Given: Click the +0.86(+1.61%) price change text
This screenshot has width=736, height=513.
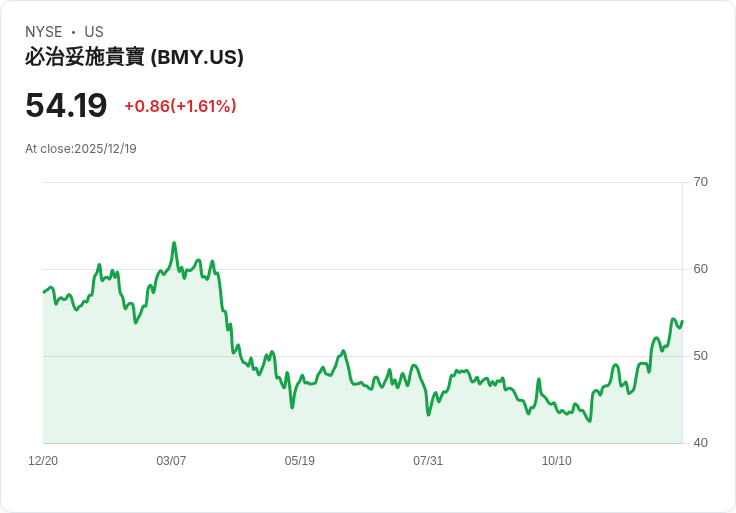Looking at the screenshot, I should 180,106.
